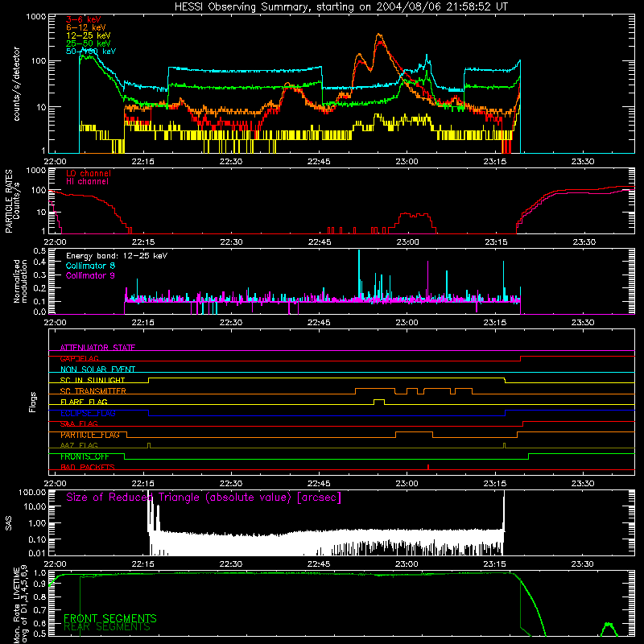Click the Energy band: 12-25 keV label
Viewport: 644px width, 644px height.
[x=117, y=256]
